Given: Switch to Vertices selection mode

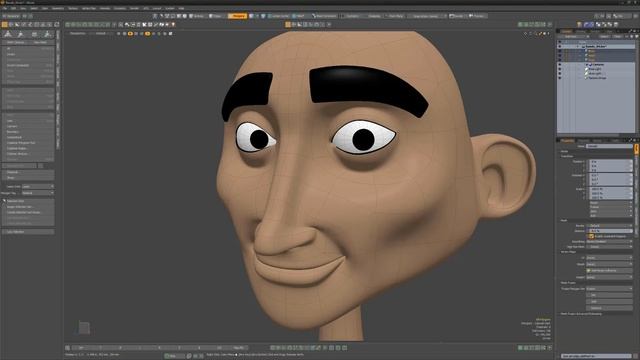Looking at the screenshot, I should click(198, 16).
